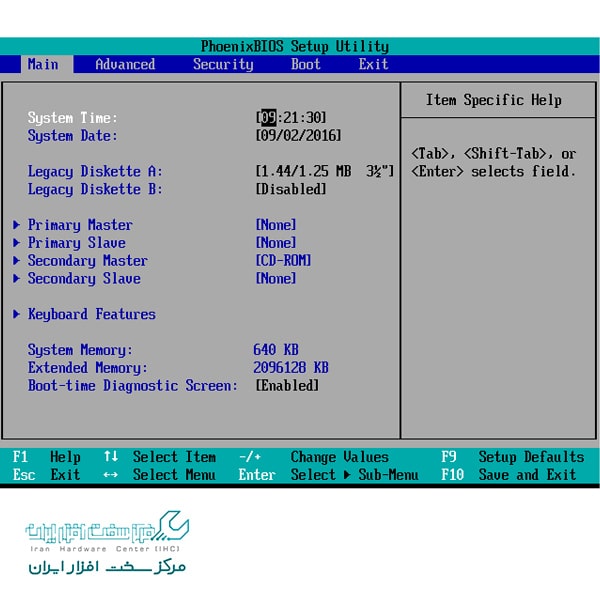Click the F9 Setup Defaults hint
This screenshot has width=600, height=600.
[513, 457]
